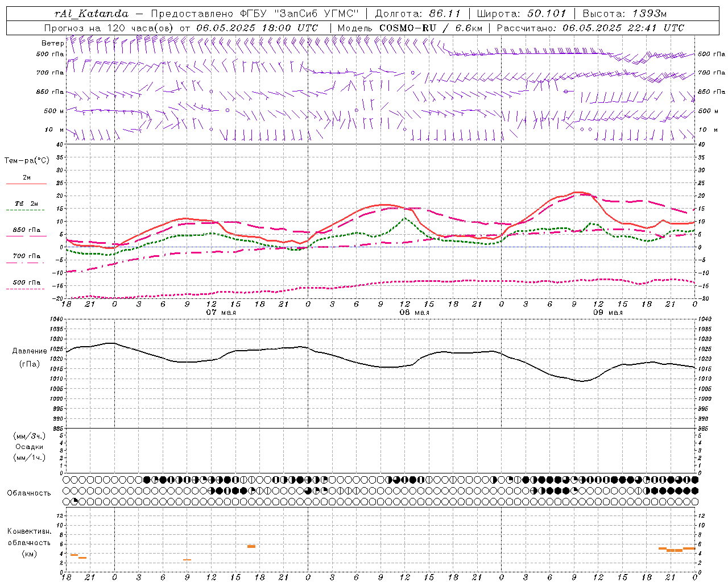
Task: Click the Тем-ра(°C) axis title
Action: coord(27,160)
